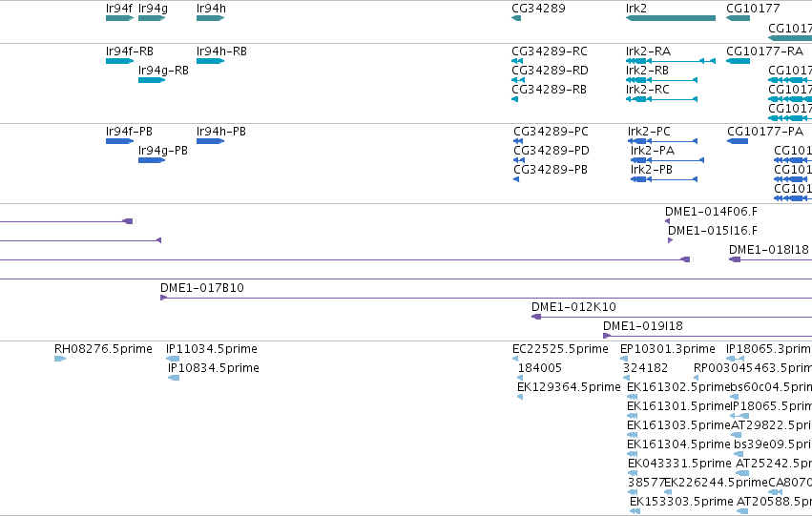Select the DME1-017B10 clone start
This screenshot has width=812, height=516.
(x=164, y=299)
